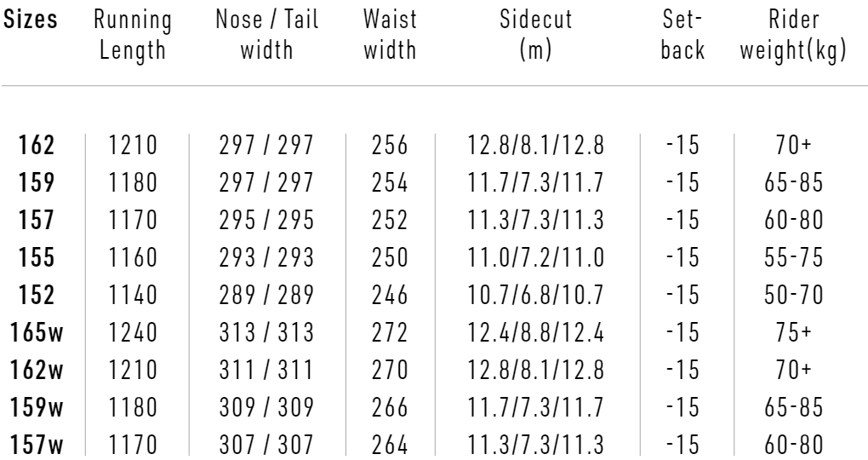868x460 pixels.
Task: Select the Waist width column header
Action: point(390,35)
